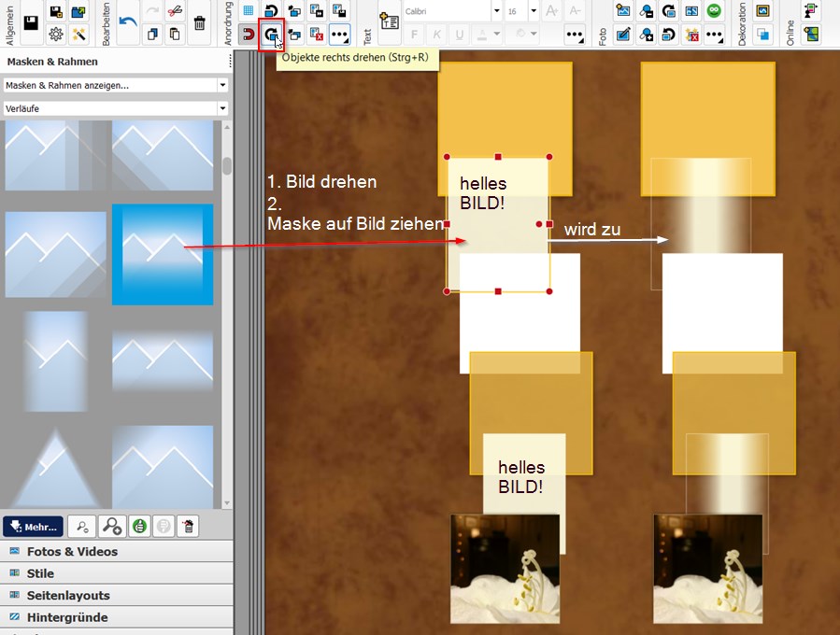Screen dimensions: 840x635
Task: Click the trash can delete icon
Action: coord(200,23)
